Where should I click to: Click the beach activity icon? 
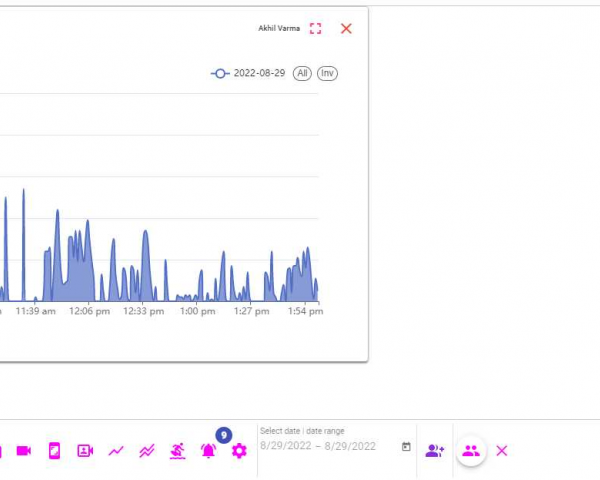point(177,451)
